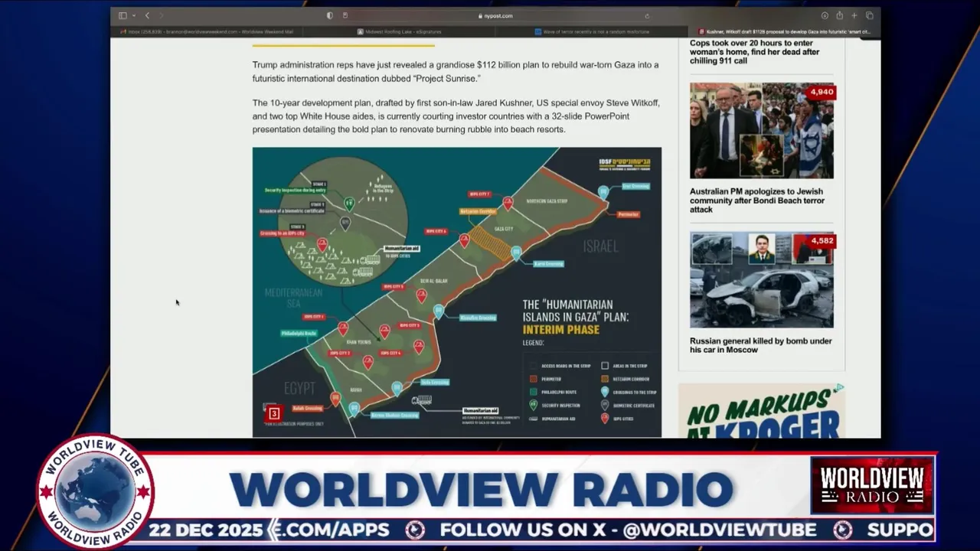Click the reader icon beside the shield

tap(345, 15)
